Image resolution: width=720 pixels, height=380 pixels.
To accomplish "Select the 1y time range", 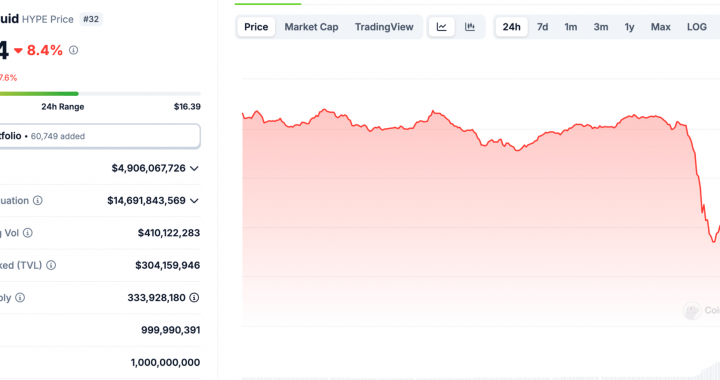I will pos(630,27).
